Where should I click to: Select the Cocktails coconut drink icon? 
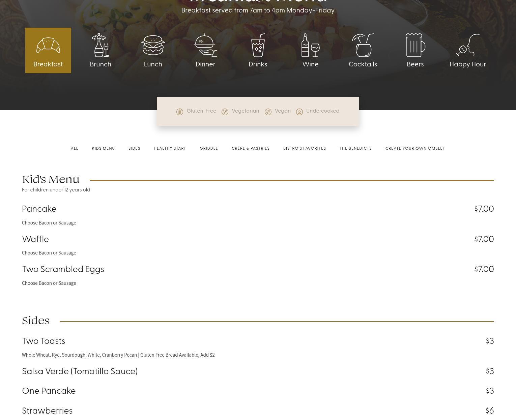363,45
